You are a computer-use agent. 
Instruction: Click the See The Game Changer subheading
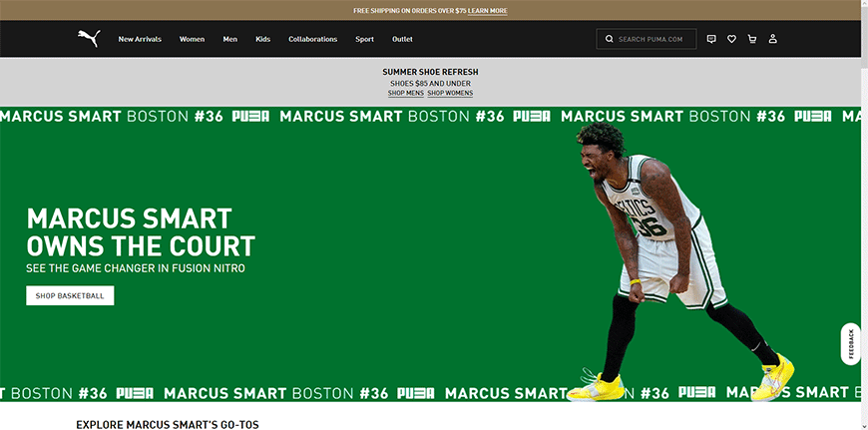coord(136,268)
